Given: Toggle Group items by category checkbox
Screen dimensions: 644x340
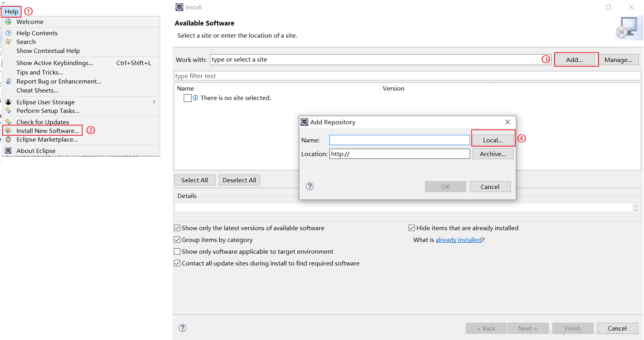Looking at the screenshot, I should click(177, 240).
